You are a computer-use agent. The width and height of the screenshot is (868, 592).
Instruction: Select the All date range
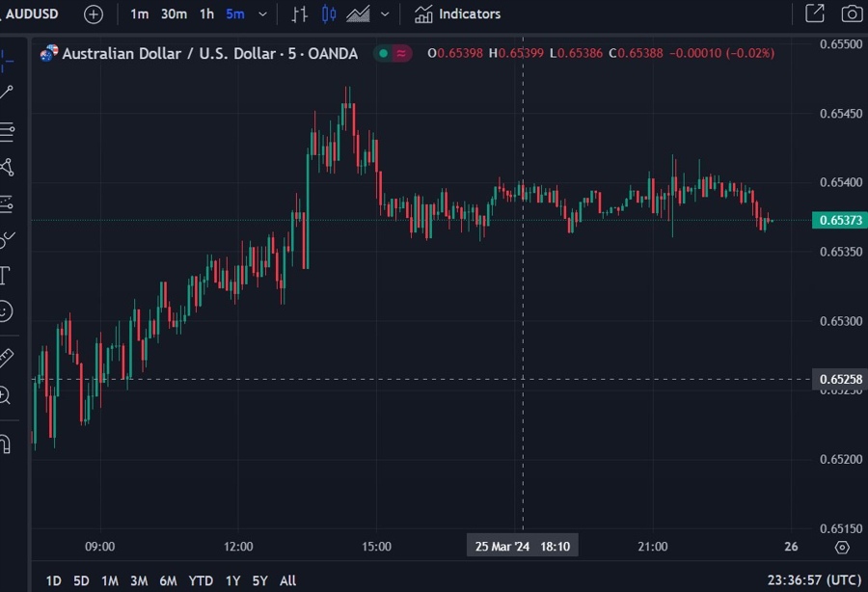[286, 580]
